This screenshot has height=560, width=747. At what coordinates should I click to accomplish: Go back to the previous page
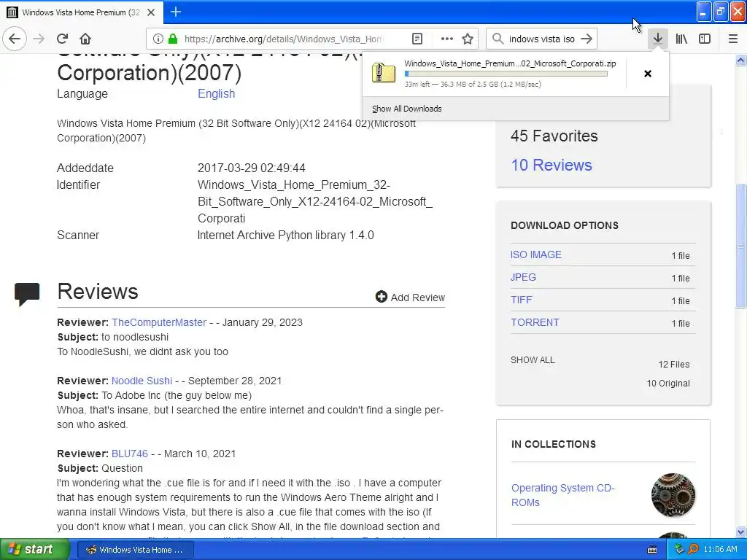15,39
